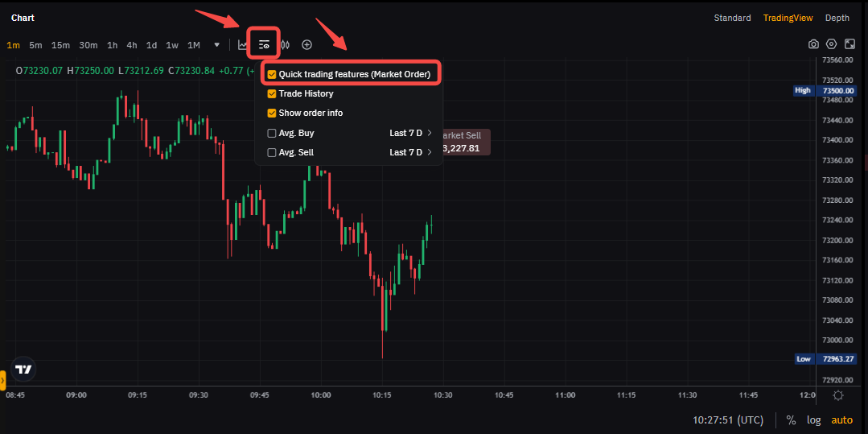Select the 1d interval
868x434 pixels.
[152, 45]
